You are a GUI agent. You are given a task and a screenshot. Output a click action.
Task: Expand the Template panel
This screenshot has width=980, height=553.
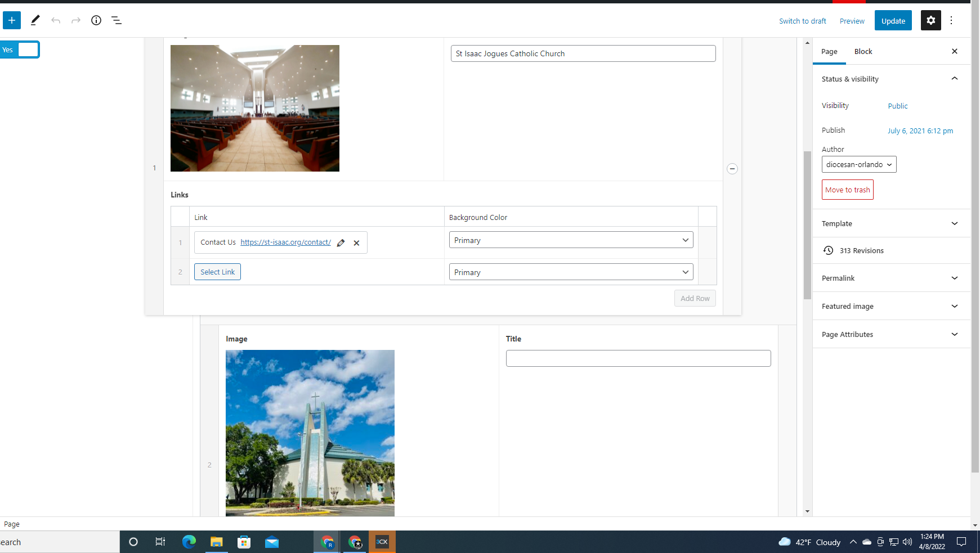891,223
